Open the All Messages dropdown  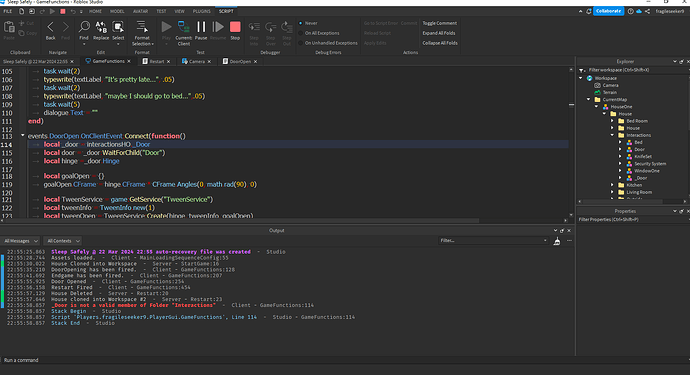(x=20, y=241)
